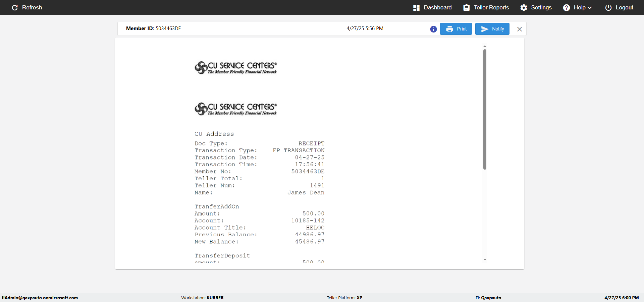The height and width of the screenshot is (302, 644).
Task: Open the Dashboard menu item
Action: 432,7
